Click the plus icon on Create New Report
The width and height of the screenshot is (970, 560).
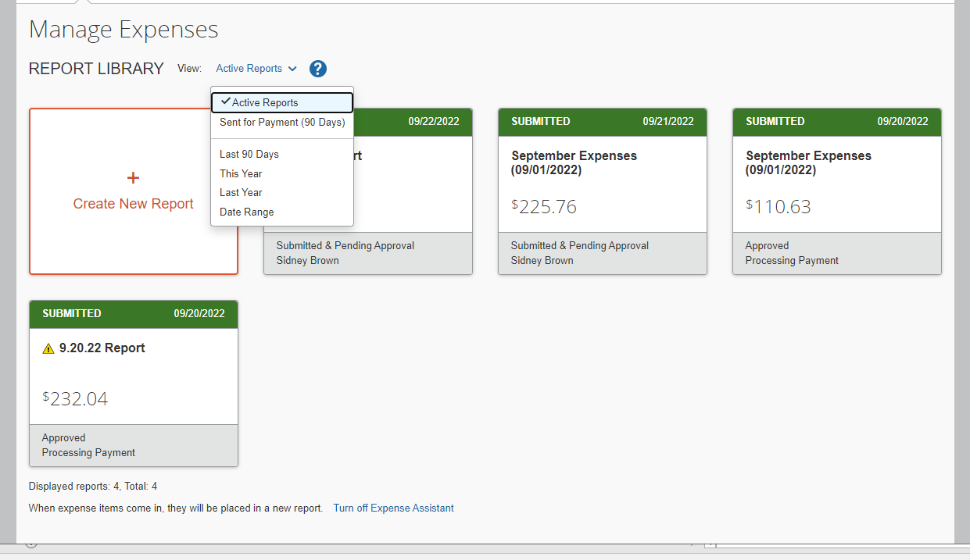[x=133, y=178]
